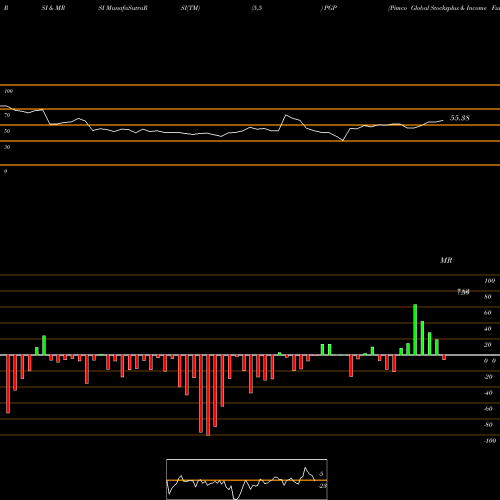Click the -60 label on MR axis
500x500 pixels.
488,409
